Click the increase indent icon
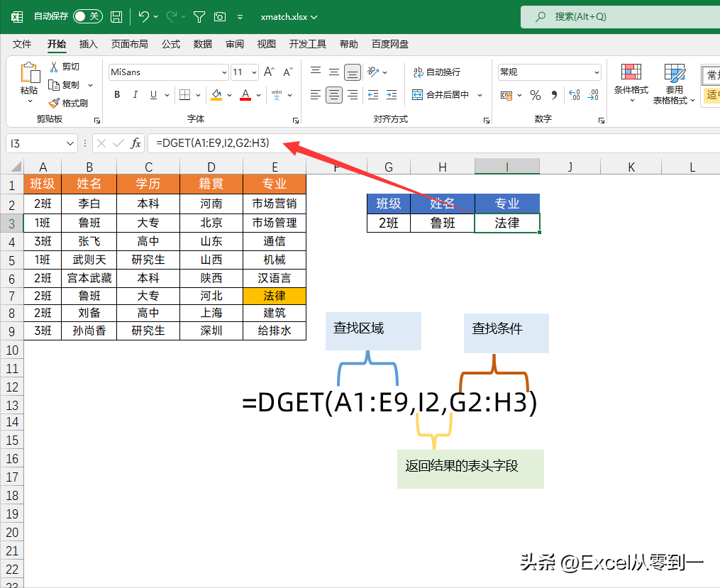Screen dimensions: 720x588 coord(392,95)
